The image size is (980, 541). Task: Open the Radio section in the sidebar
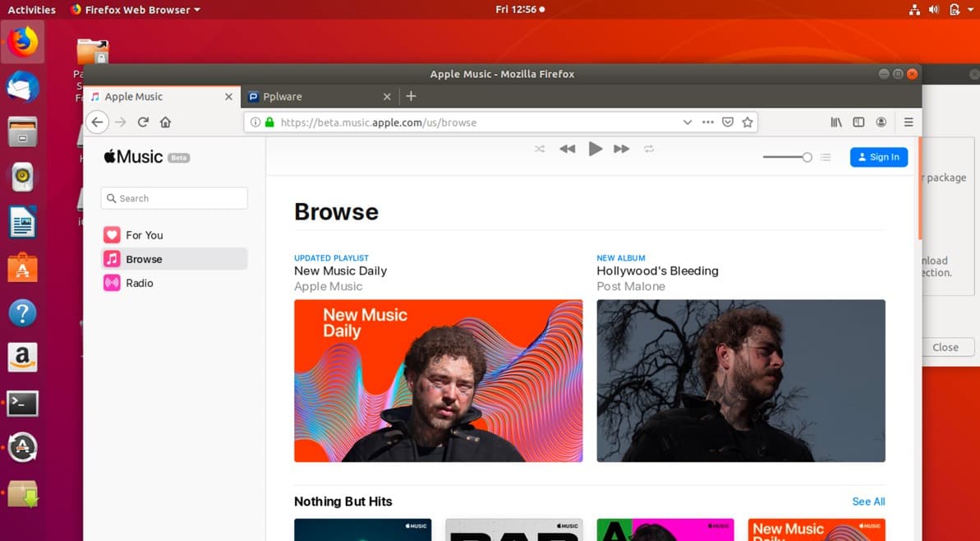coord(140,283)
